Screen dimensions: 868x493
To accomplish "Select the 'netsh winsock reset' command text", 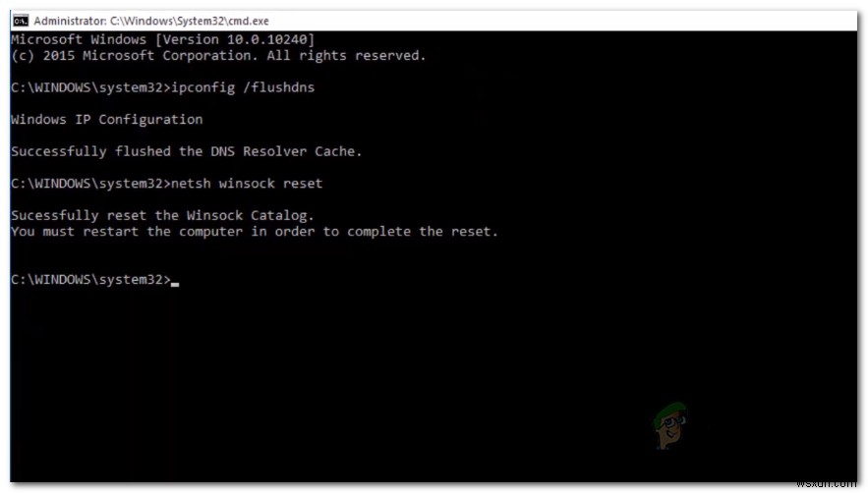I will pos(247,183).
